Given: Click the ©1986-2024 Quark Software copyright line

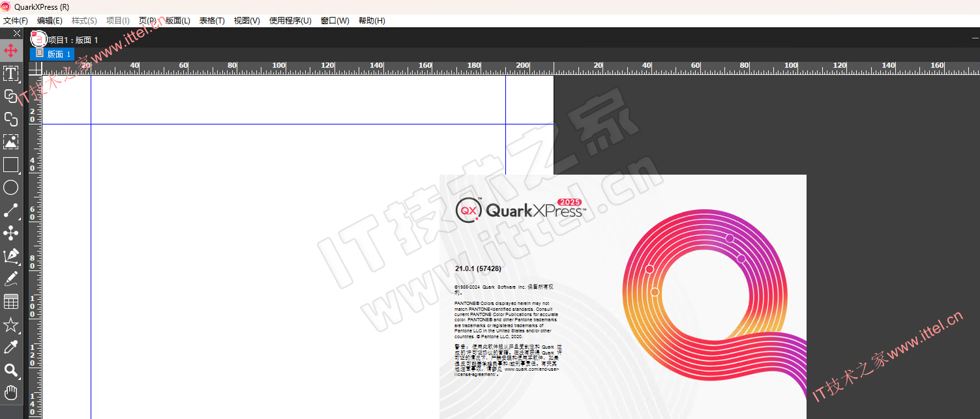Looking at the screenshot, I should (x=504, y=289).
